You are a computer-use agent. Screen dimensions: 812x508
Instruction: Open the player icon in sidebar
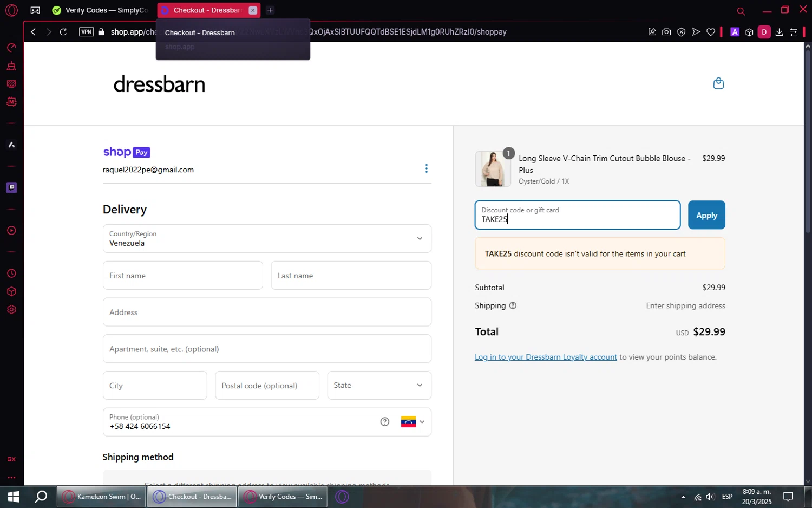coord(11,231)
